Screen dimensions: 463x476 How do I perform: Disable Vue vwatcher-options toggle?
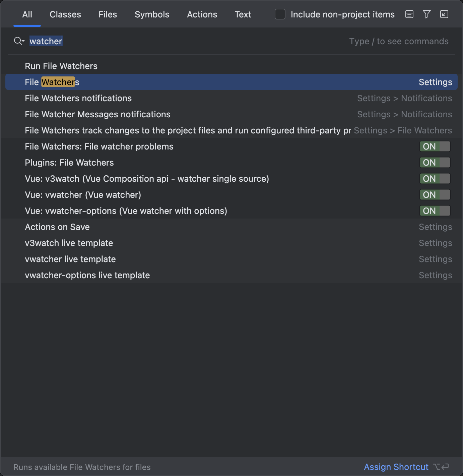click(x=435, y=211)
